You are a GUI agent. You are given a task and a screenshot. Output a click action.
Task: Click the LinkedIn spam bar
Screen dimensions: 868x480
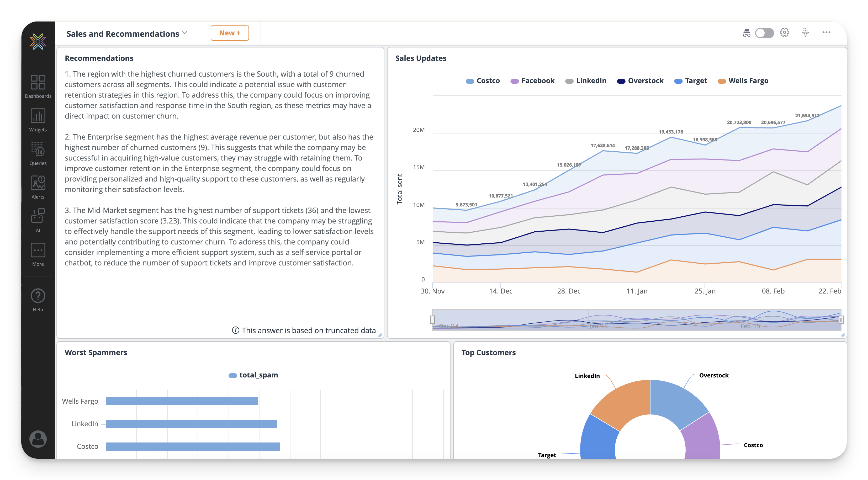click(191, 424)
